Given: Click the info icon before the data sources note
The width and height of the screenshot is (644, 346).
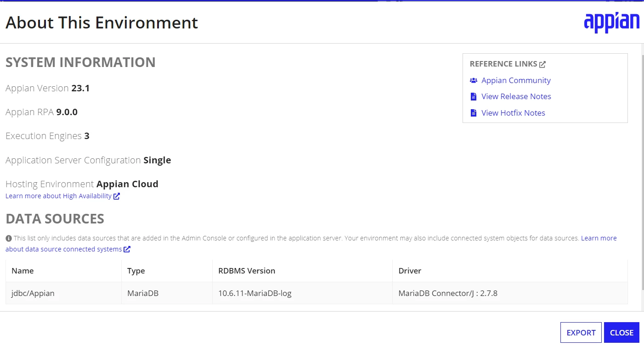Looking at the screenshot, I should pos(9,239).
